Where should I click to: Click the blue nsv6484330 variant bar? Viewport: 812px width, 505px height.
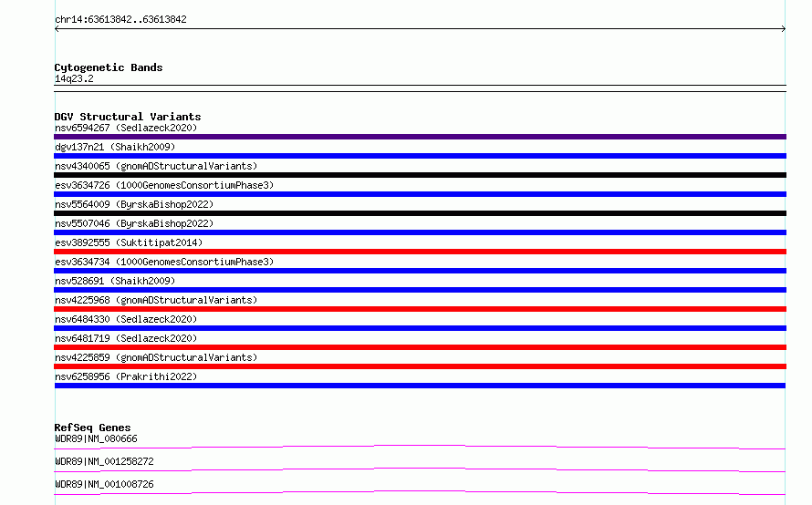tap(420, 328)
